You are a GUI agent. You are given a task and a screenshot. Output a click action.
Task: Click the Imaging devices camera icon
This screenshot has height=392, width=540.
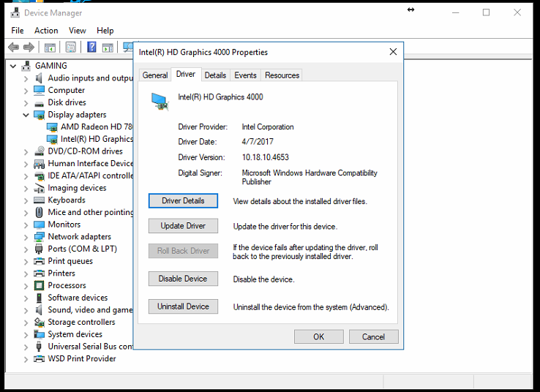(x=40, y=188)
